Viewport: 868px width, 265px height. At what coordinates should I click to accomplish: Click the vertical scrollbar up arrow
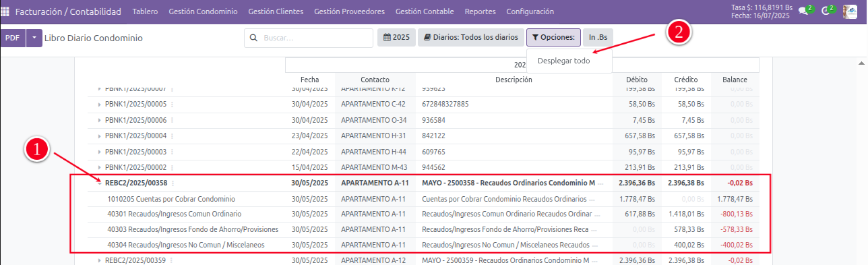click(x=861, y=63)
